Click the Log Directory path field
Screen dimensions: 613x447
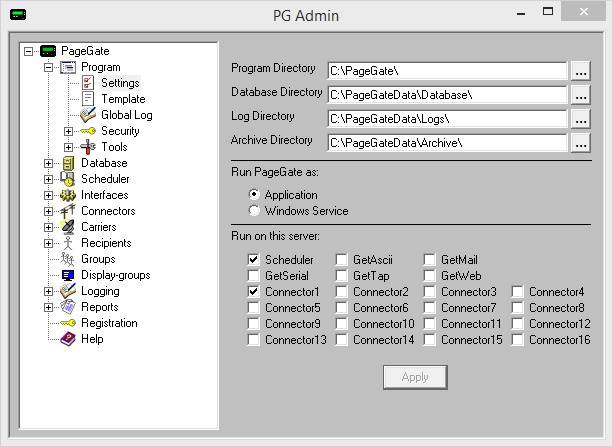click(x=447, y=119)
